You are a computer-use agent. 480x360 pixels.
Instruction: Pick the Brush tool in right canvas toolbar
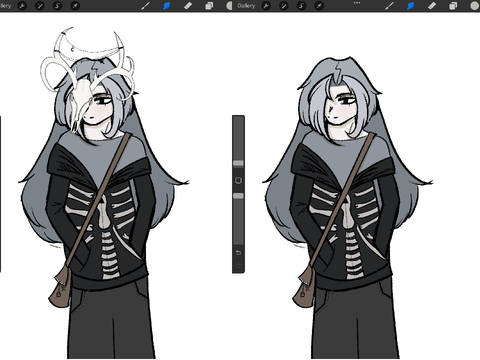389,6
